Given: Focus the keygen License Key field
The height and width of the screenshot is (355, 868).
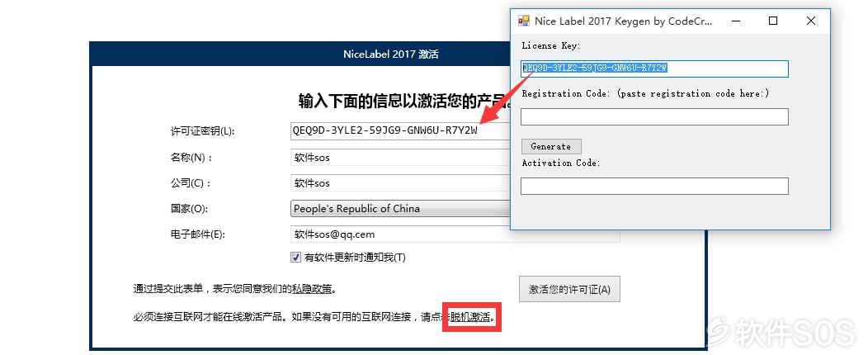Looking at the screenshot, I should [654, 69].
